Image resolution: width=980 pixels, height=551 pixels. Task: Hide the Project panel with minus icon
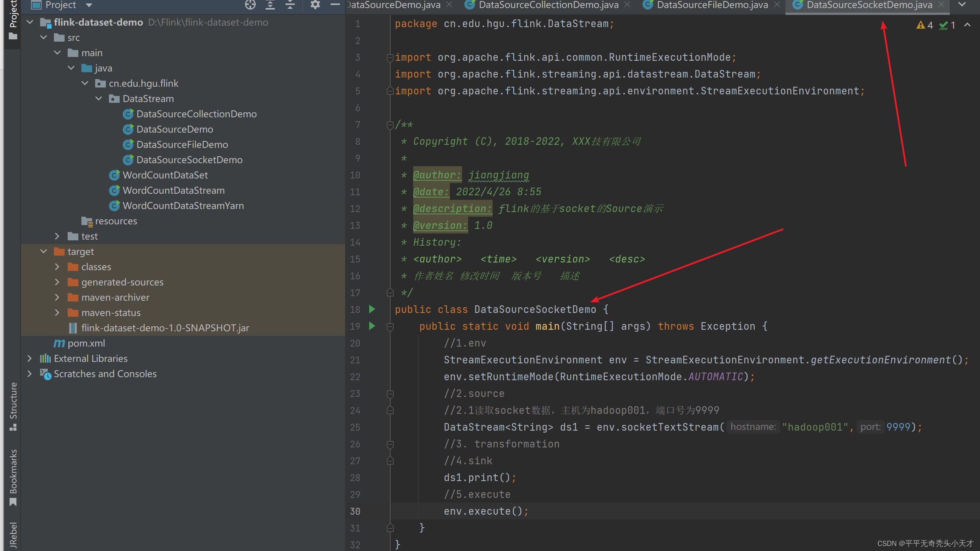[x=335, y=5]
